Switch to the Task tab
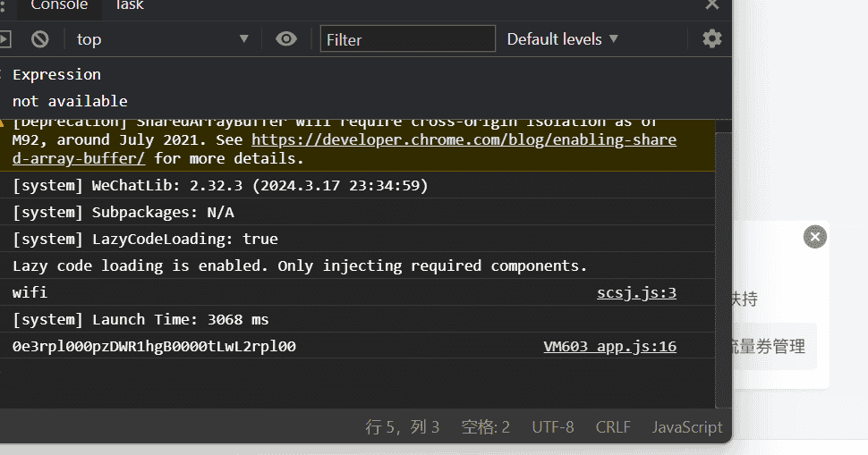Image resolution: width=868 pixels, height=455 pixels. (129, 5)
